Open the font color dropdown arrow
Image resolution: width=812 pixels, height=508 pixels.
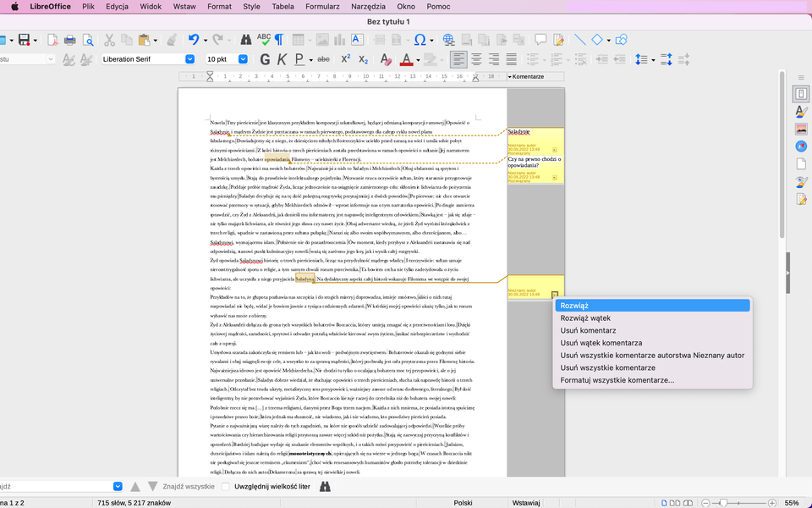point(418,59)
